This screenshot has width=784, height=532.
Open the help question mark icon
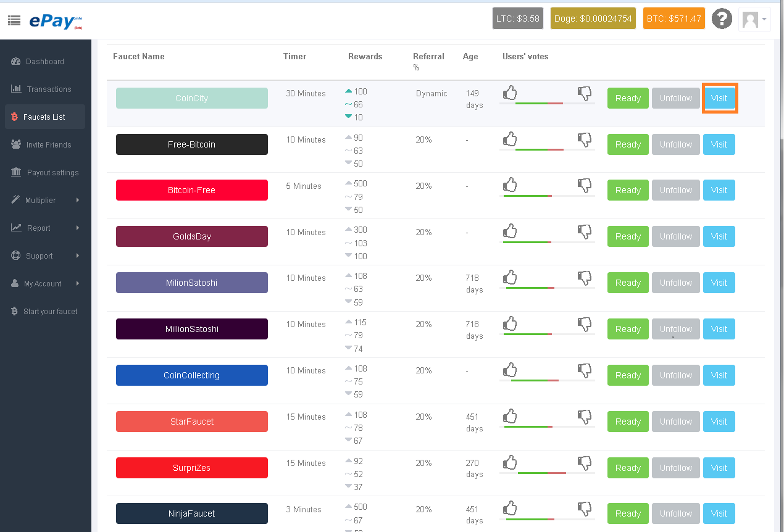click(x=722, y=19)
